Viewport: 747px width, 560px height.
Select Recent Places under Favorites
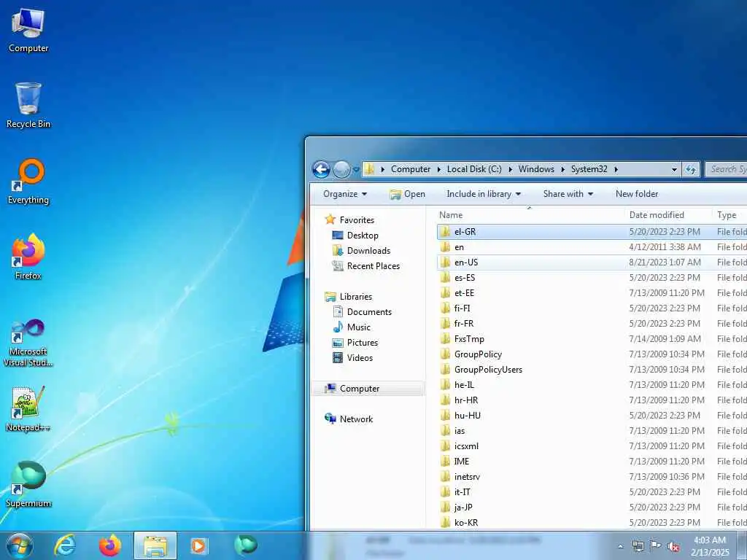click(x=373, y=266)
